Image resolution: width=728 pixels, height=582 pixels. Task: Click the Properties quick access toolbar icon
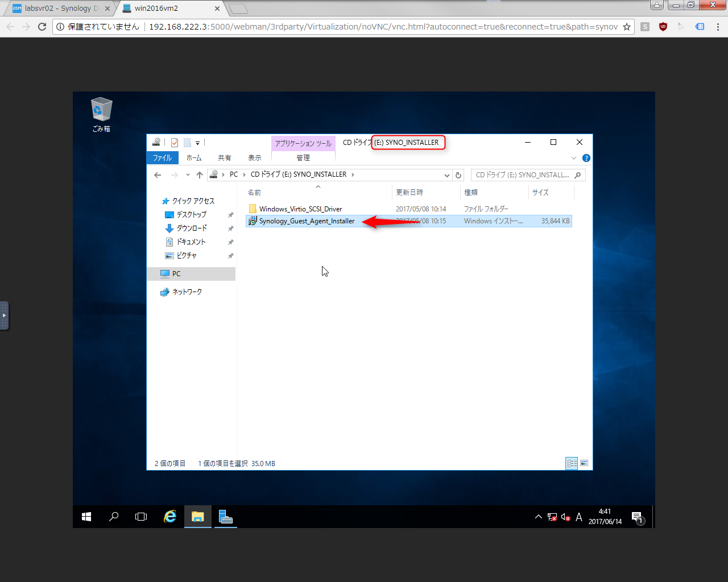point(175,143)
